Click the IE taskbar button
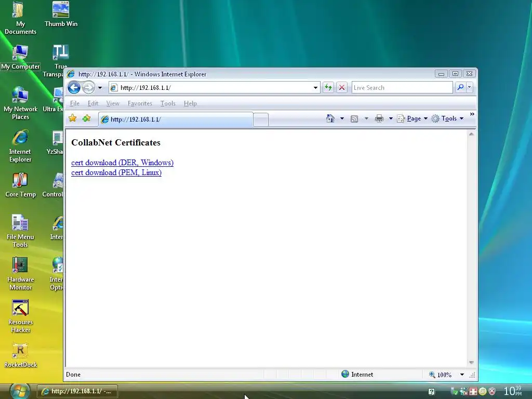 point(77,391)
